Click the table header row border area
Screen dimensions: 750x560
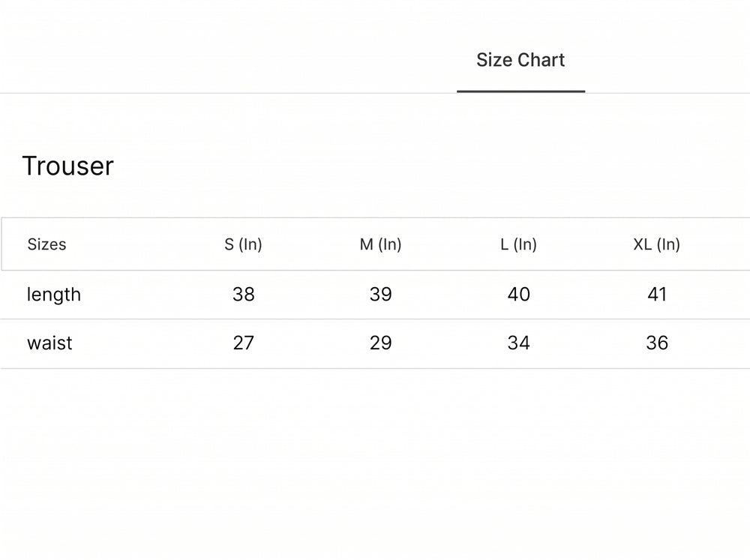pos(375,244)
